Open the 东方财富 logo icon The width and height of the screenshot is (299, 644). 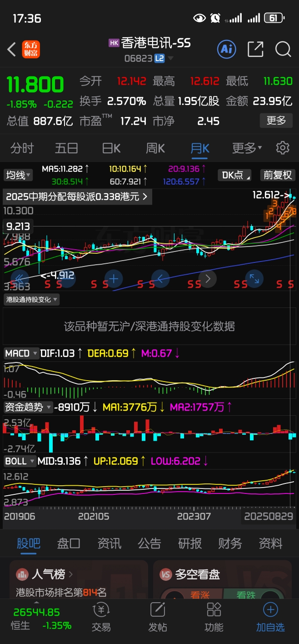pyautogui.click(x=31, y=49)
